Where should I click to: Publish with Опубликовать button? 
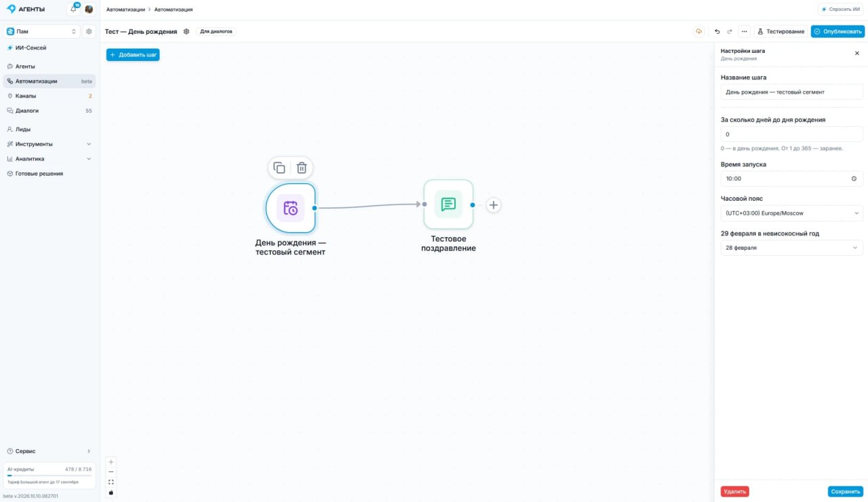click(837, 31)
